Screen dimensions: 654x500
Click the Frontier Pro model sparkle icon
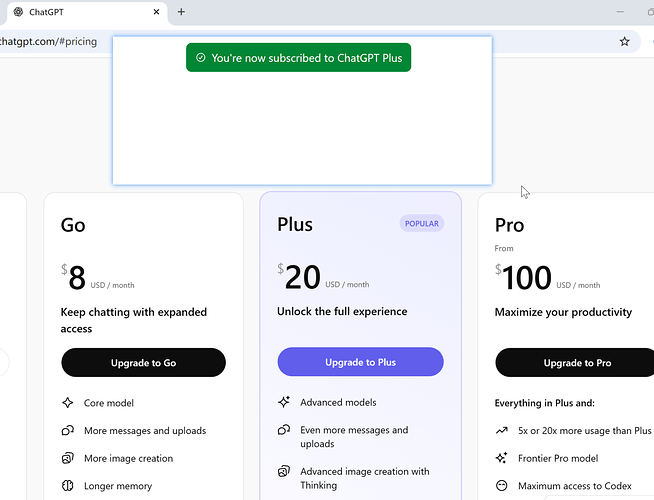pos(502,458)
